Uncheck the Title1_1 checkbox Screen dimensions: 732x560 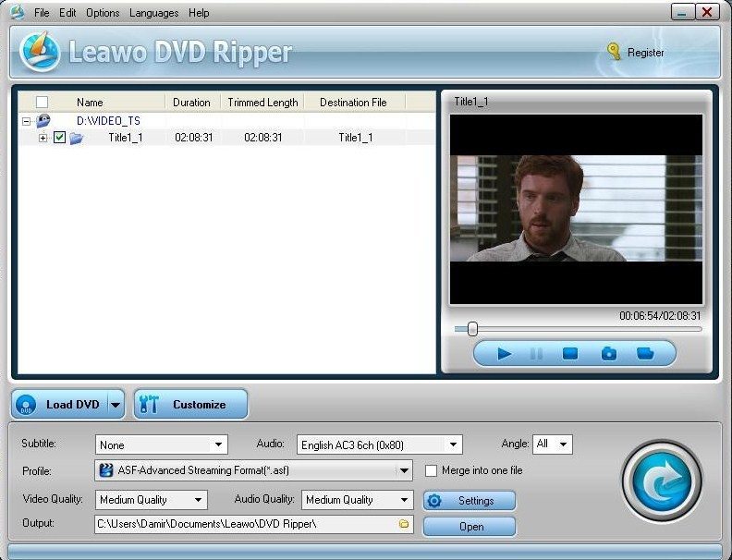59,137
